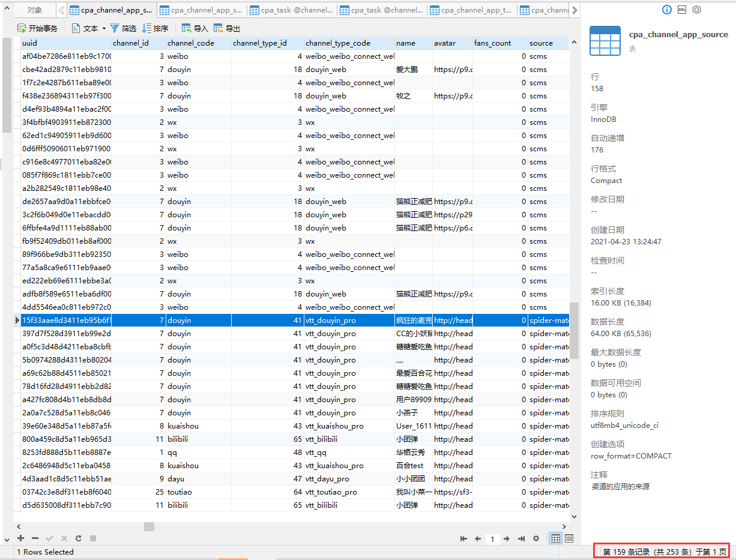Click the 开始事务 begin transaction button
This screenshot has height=560, width=736.
click(x=38, y=28)
